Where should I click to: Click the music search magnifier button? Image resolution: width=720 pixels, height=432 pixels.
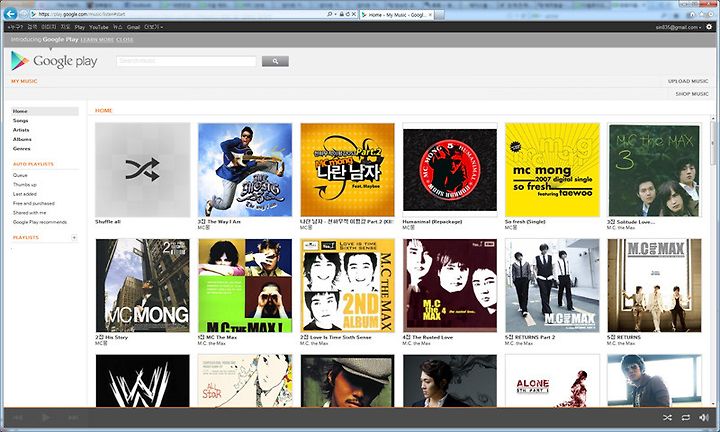[275, 61]
